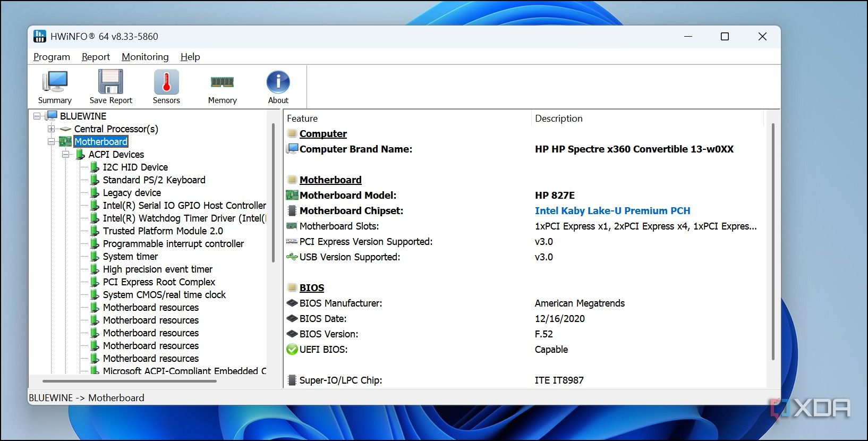Viewport: 868px width, 441px height.
Task: Click the UEFI BIOS green check icon
Action: pos(292,350)
